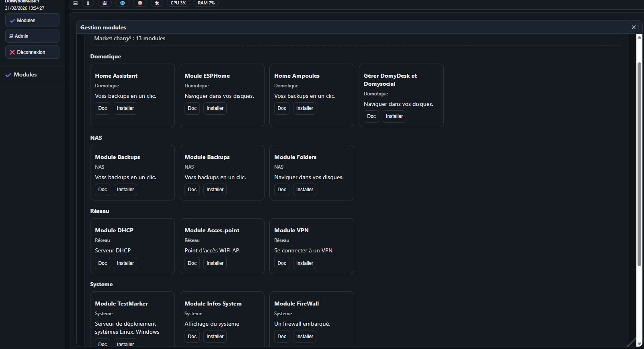This screenshot has width=644, height=349.
Task: Click the RAM 7% indicator
Action: (x=206, y=3)
